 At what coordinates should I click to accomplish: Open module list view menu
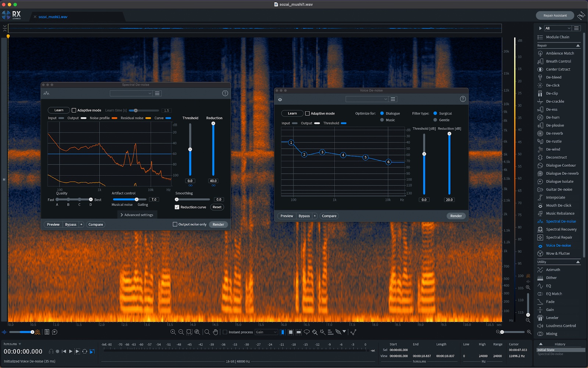pyautogui.click(x=577, y=28)
